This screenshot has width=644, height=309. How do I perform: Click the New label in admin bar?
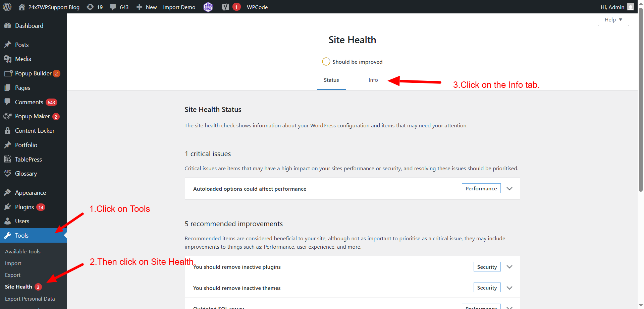[x=151, y=7]
